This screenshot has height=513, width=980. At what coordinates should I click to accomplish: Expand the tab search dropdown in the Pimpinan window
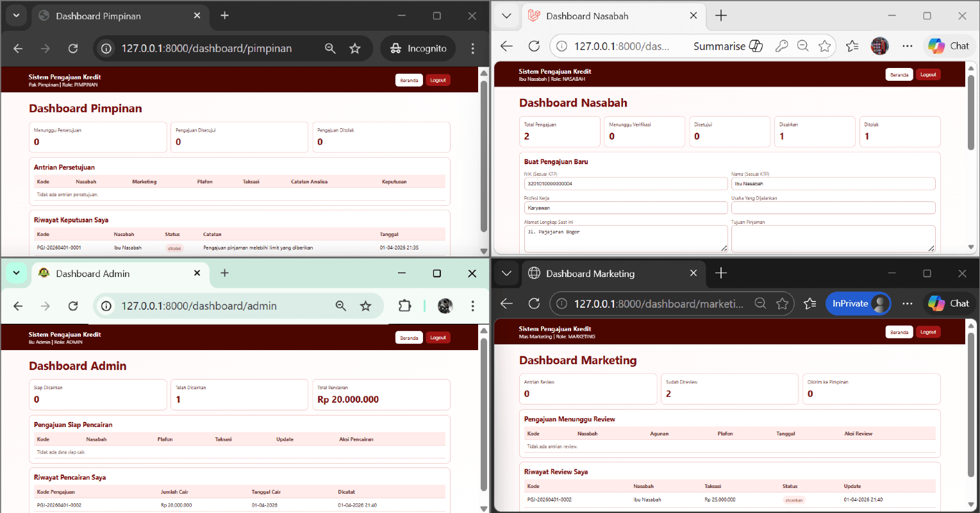coord(16,15)
